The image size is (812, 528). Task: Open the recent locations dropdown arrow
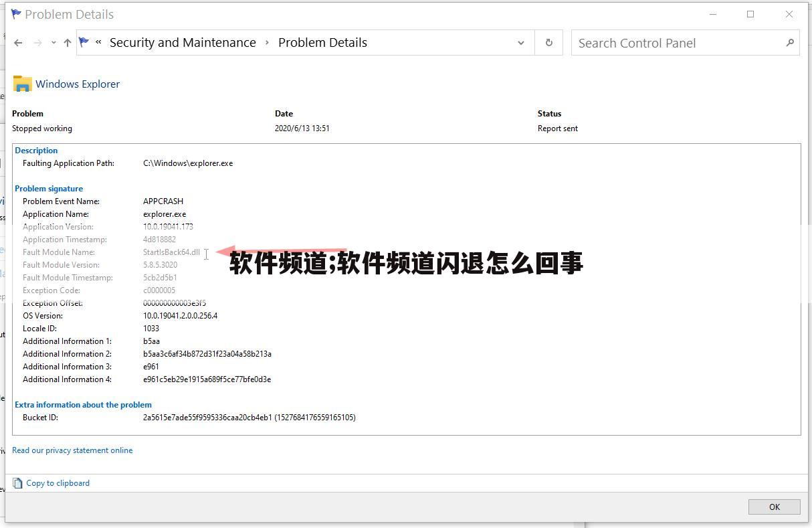coord(54,43)
